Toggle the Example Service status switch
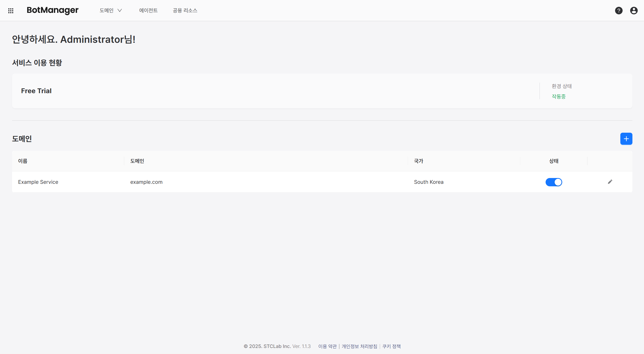644x354 pixels. click(554, 182)
